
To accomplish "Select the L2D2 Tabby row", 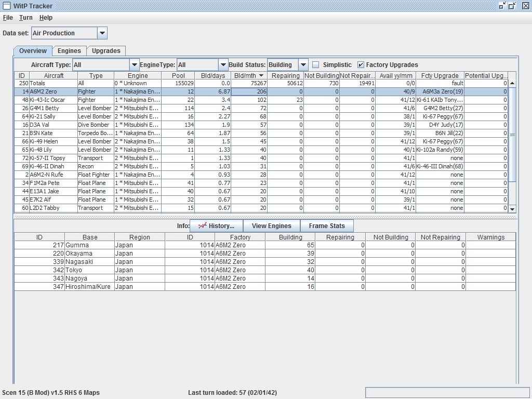I will click(261, 208).
